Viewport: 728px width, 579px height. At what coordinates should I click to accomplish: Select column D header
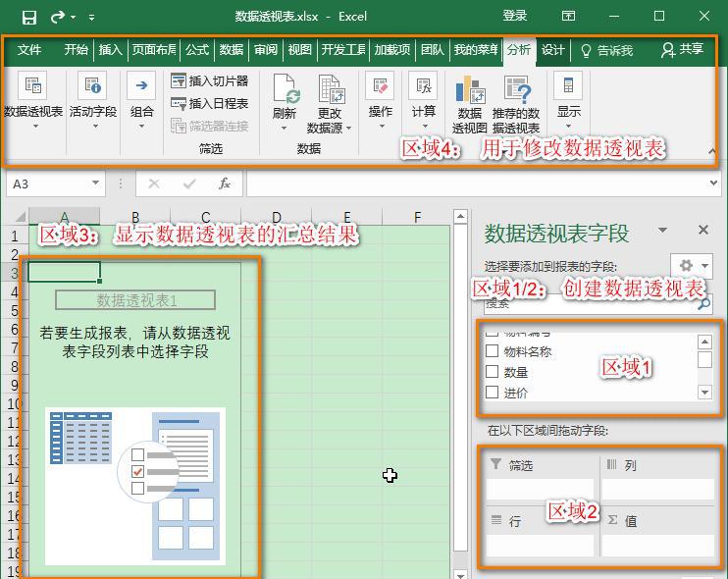coord(277,216)
